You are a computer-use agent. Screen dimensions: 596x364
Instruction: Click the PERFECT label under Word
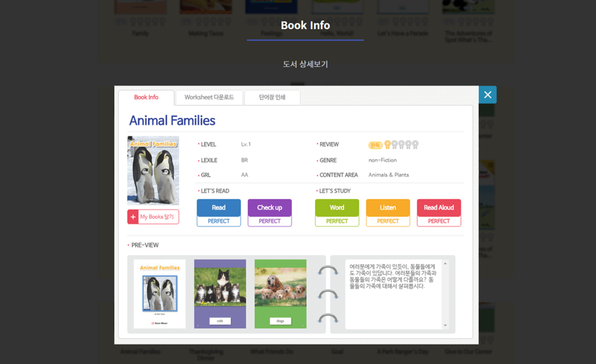click(337, 221)
